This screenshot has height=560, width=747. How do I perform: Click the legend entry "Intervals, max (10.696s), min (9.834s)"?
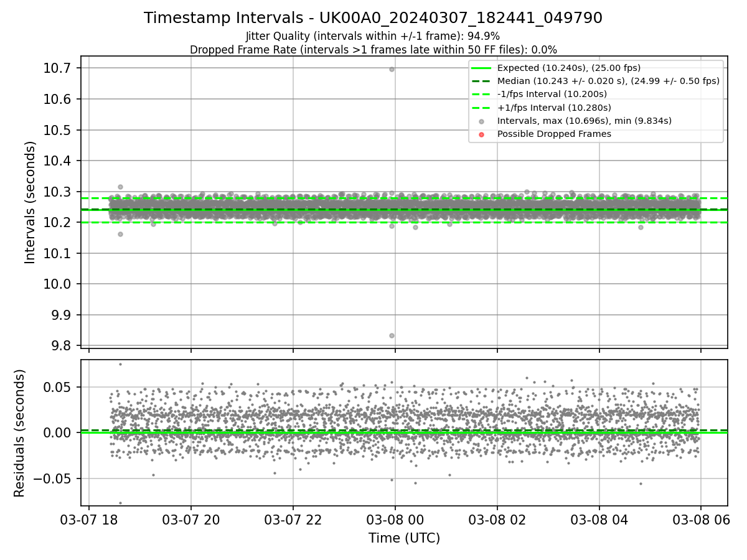pyautogui.click(x=585, y=121)
